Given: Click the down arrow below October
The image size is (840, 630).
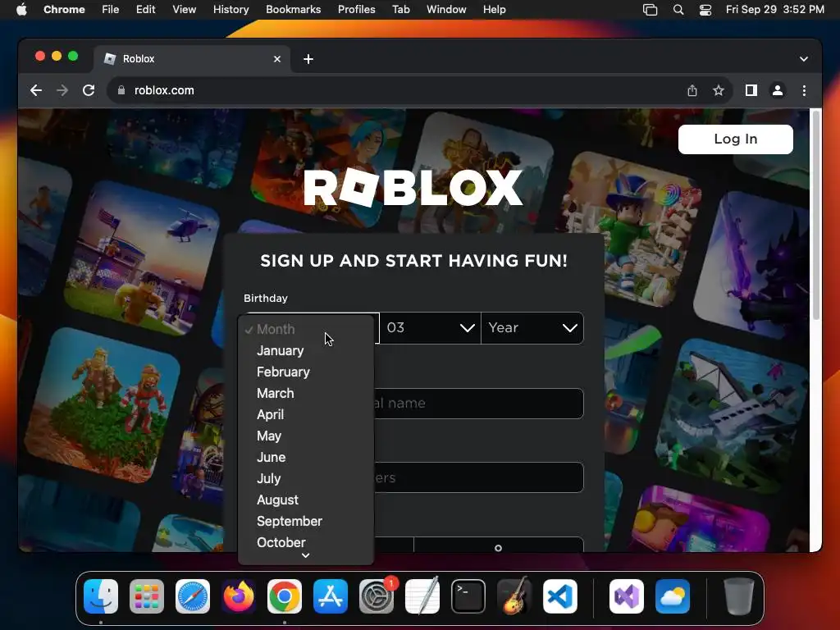Looking at the screenshot, I should click(306, 556).
